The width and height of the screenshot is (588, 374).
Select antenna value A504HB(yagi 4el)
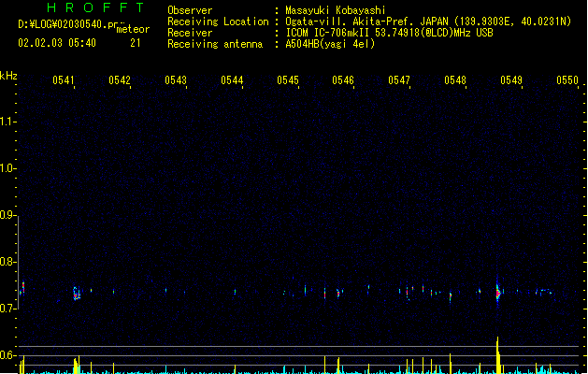(330, 44)
